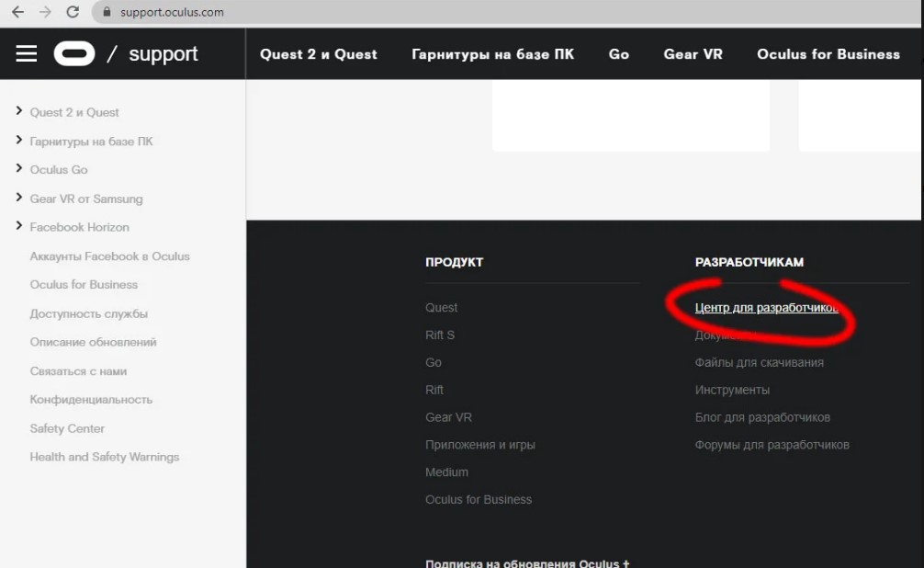This screenshot has width=924, height=568.
Task: Open Связаться с нами in sidebar
Action: [x=78, y=371]
